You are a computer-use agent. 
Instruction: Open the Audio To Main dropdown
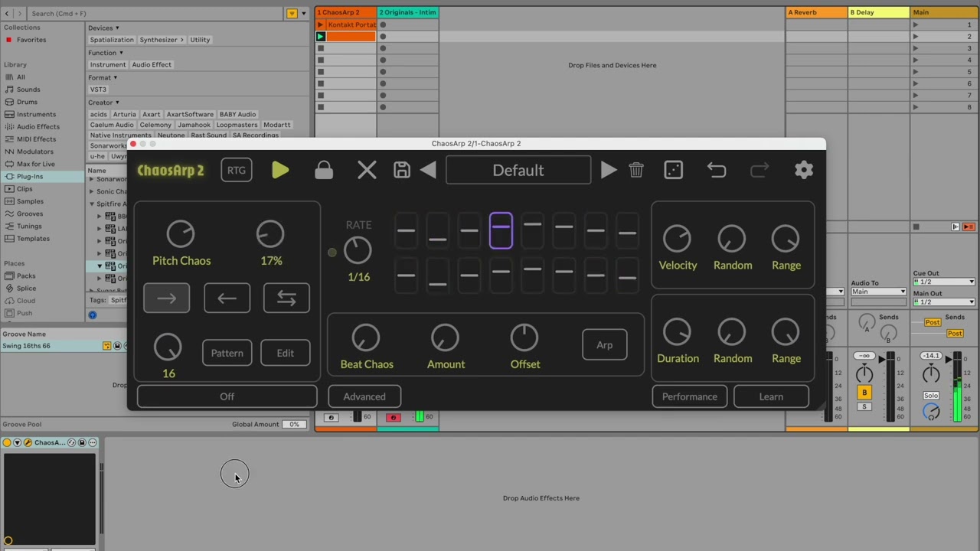[879, 292]
